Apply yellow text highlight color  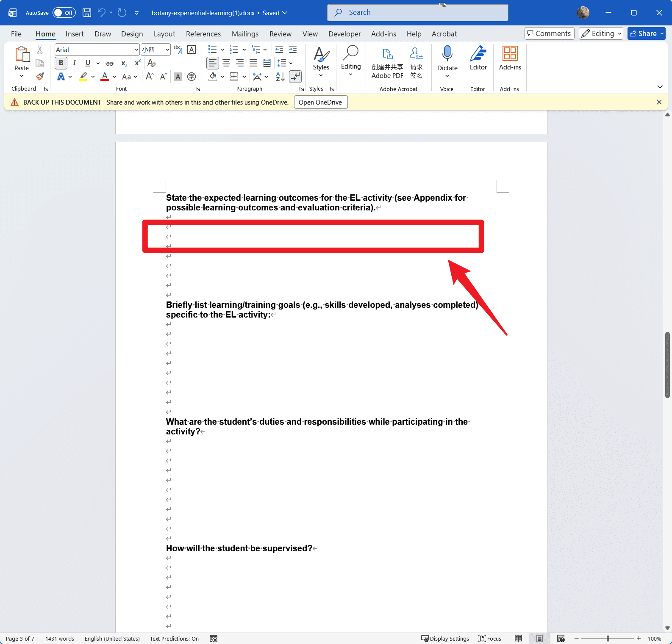[83, 77]
